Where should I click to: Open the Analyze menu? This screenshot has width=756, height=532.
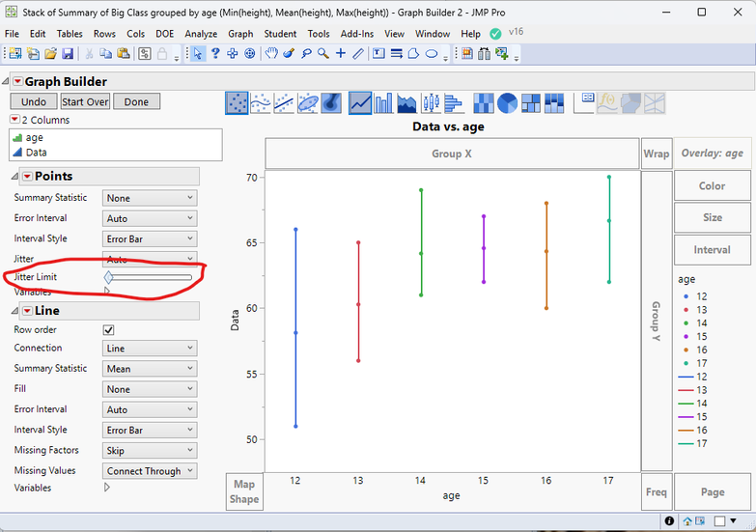pyautogui.click(x=201, y=34)
